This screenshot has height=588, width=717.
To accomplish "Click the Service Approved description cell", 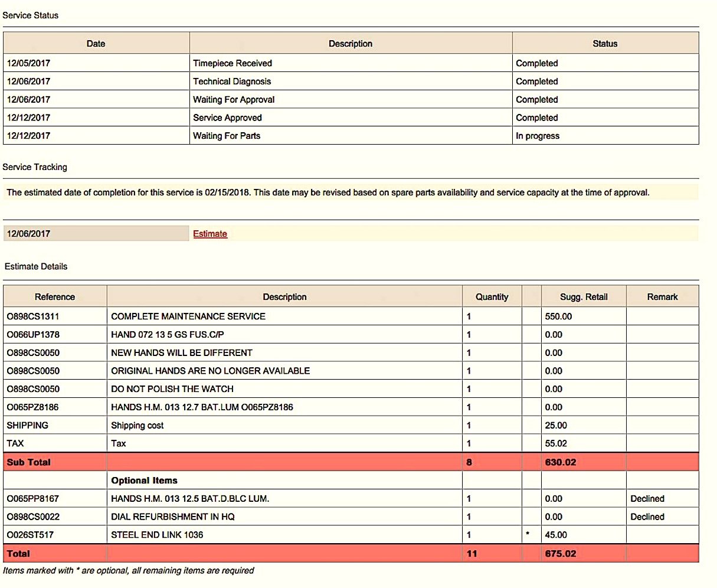I will click(x=227, y=117).
